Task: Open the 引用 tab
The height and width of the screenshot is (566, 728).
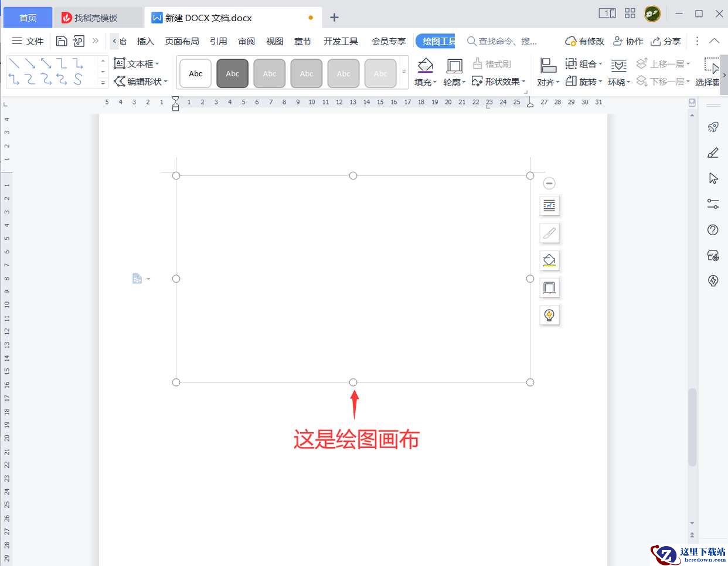Action: [219, 41]
